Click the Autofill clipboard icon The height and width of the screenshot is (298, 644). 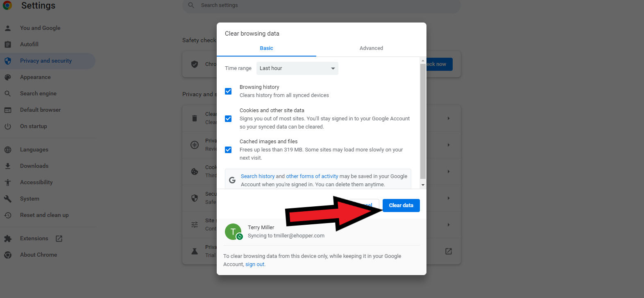[8, 44]
